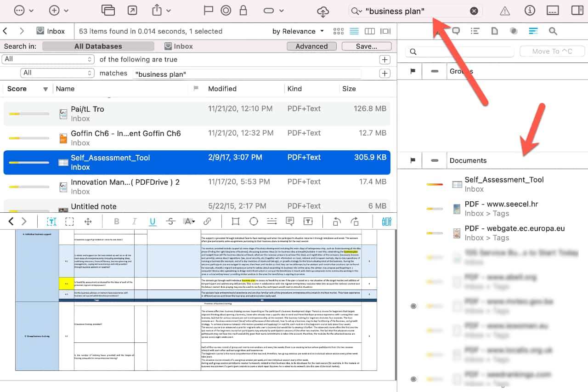Click the Name column header

coord(65,89)
